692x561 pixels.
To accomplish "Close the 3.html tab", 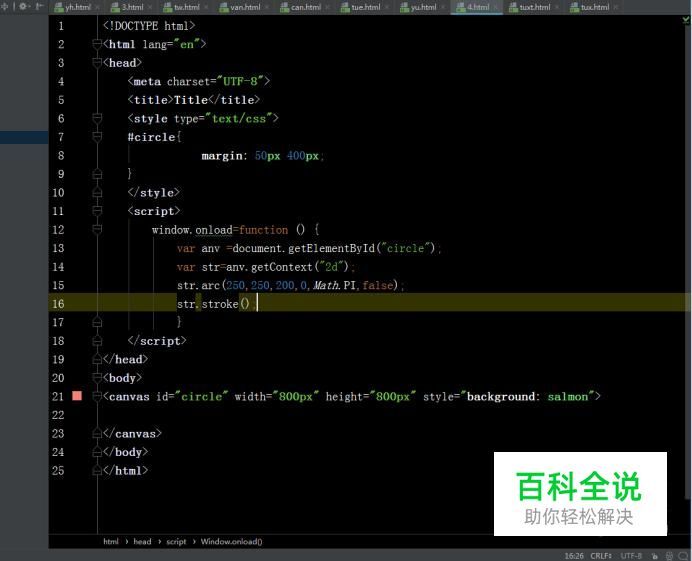I will pyautogui.click(x=150, y=7).
